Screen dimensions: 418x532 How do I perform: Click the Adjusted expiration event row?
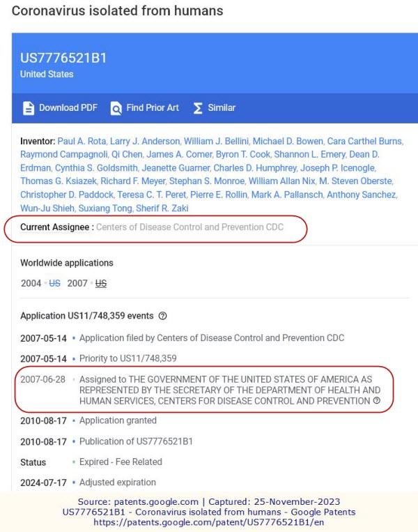88,482
